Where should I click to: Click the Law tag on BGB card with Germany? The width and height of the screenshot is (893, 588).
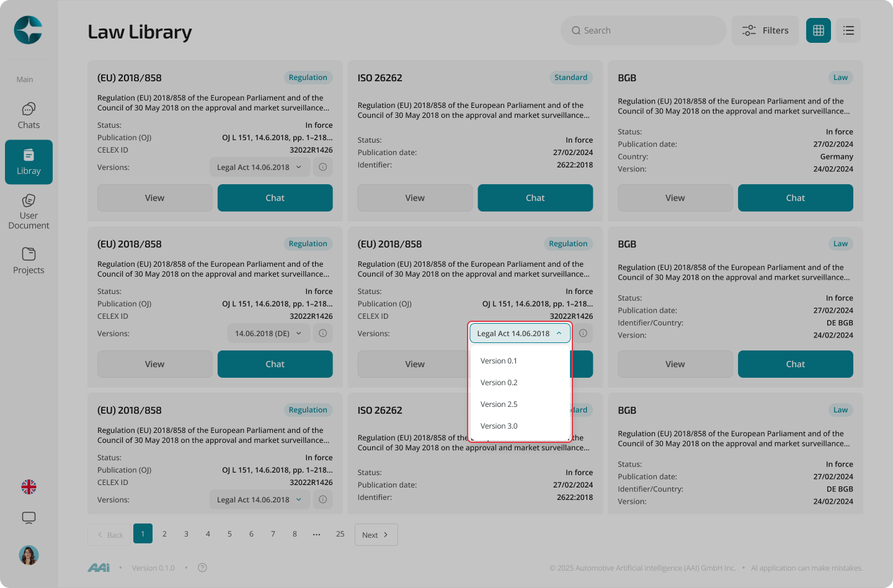pos(840,78)
